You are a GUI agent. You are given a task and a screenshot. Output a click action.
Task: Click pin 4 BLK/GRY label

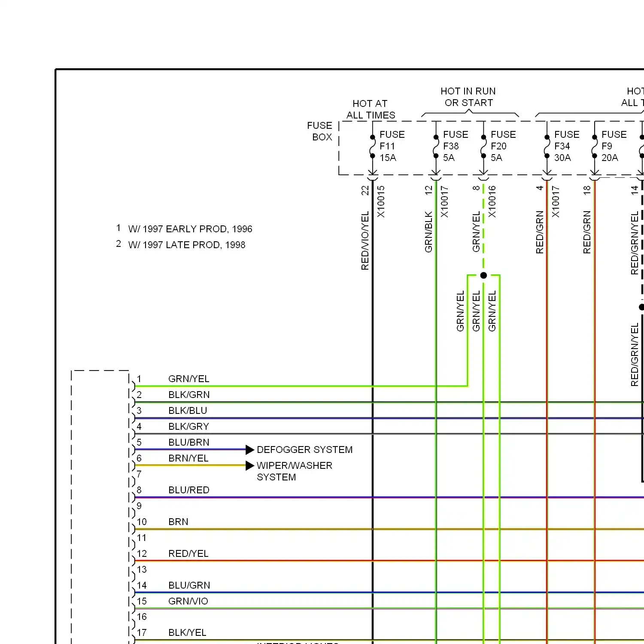pyautogui.click(x=188, y=426)
